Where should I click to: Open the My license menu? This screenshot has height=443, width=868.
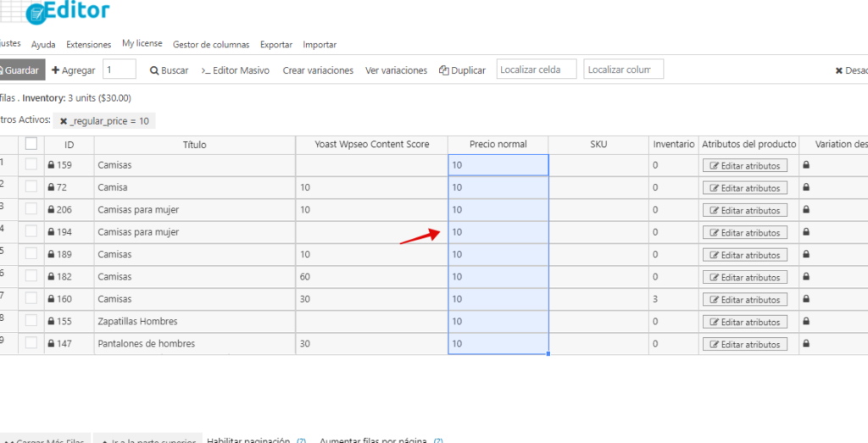click(x=142, y=44)
